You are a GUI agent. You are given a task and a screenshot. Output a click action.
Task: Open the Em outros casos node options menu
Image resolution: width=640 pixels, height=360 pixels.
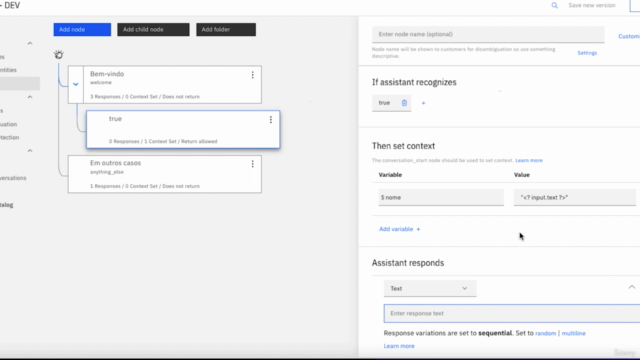[x=253, y=164]
